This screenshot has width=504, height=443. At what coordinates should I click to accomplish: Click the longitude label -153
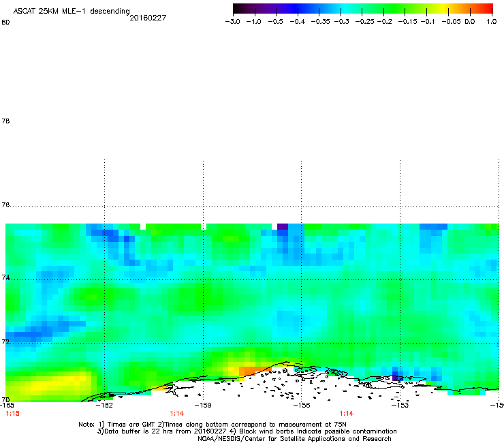click(x=400, y=406)
